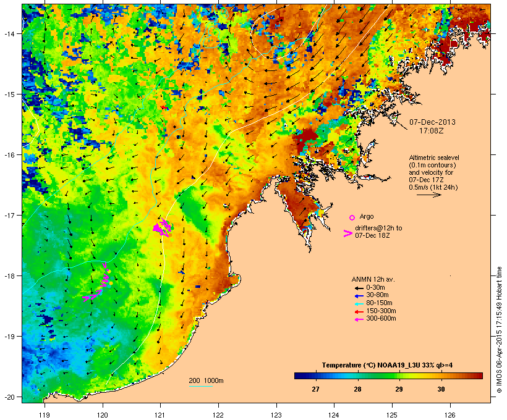
Task: Click the time text 17:08Z
Action: [x=432, y=131]
